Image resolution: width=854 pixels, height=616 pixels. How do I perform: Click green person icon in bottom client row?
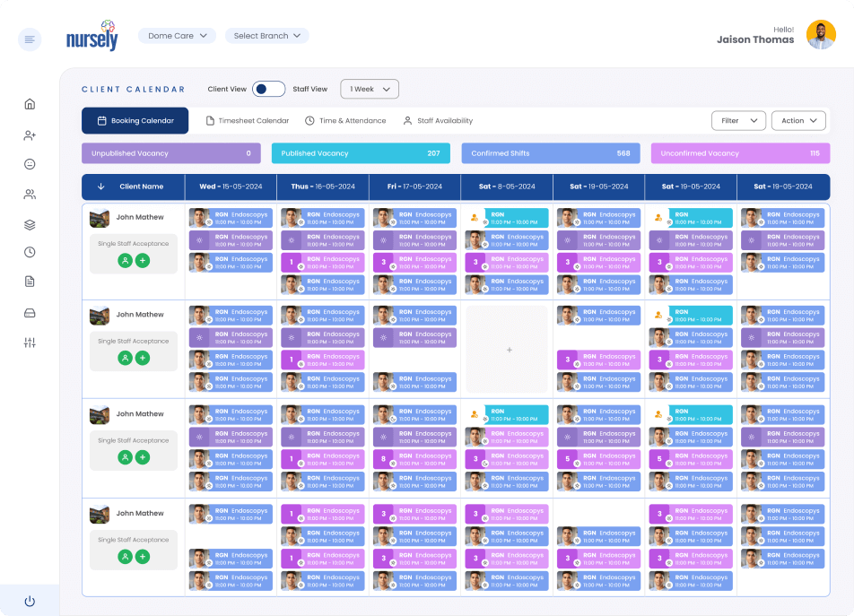click(126, 557)
